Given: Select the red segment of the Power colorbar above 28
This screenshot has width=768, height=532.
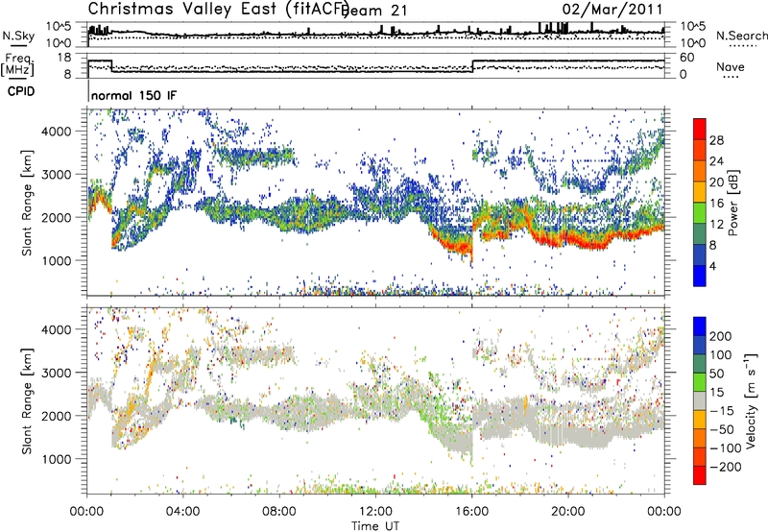Looking at the screenshot, I should (x=700, y=130).
